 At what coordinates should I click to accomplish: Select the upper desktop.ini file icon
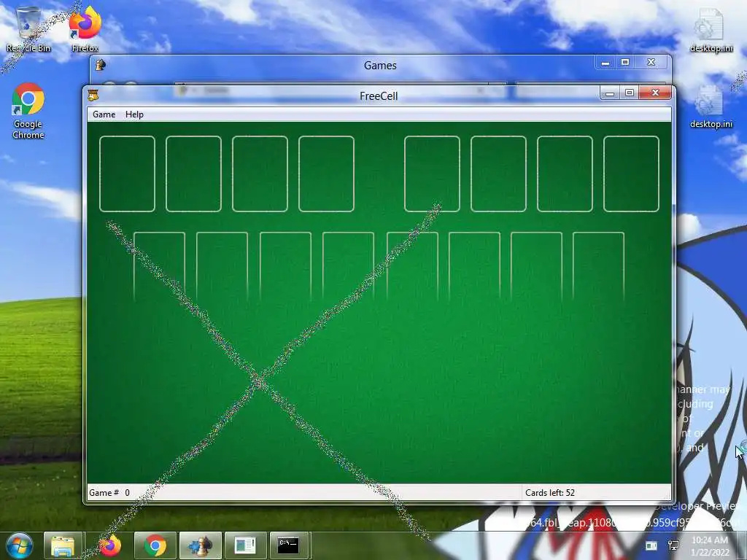[711, 29]
